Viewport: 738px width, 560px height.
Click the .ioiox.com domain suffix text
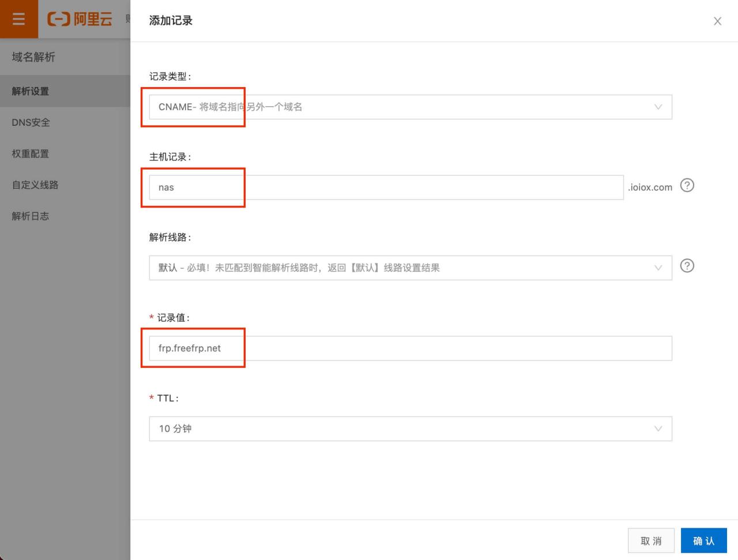pyautogui.click(x=650, y=187)
